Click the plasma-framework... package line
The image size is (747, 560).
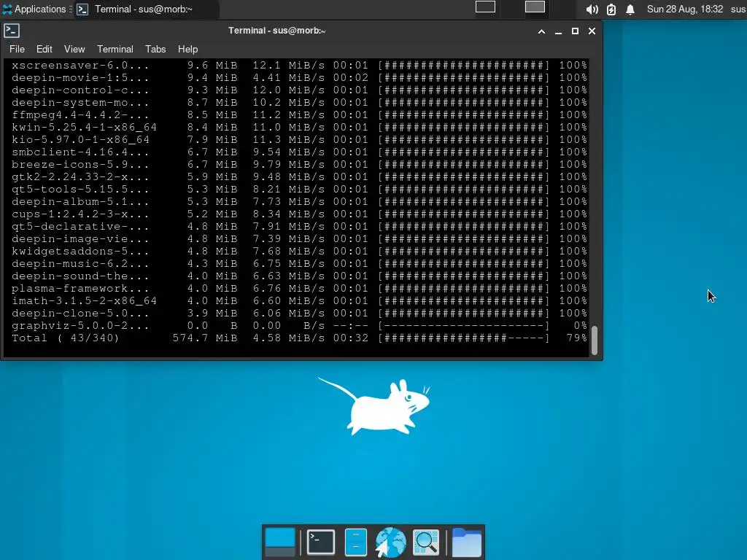coord(299,288)
